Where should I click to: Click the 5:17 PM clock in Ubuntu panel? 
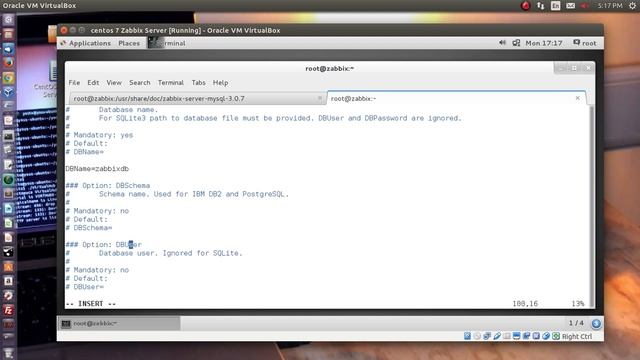tap(610, 5)
